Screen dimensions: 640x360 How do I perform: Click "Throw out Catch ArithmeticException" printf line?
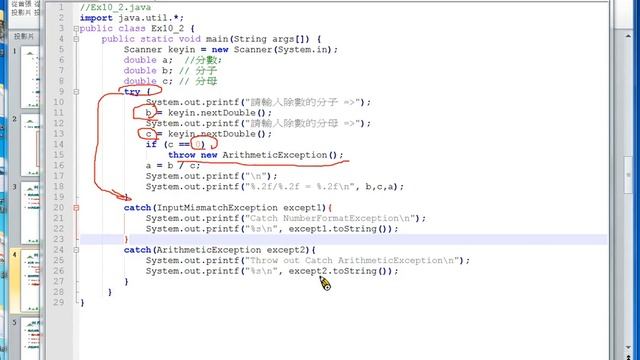tap(308, 260)
